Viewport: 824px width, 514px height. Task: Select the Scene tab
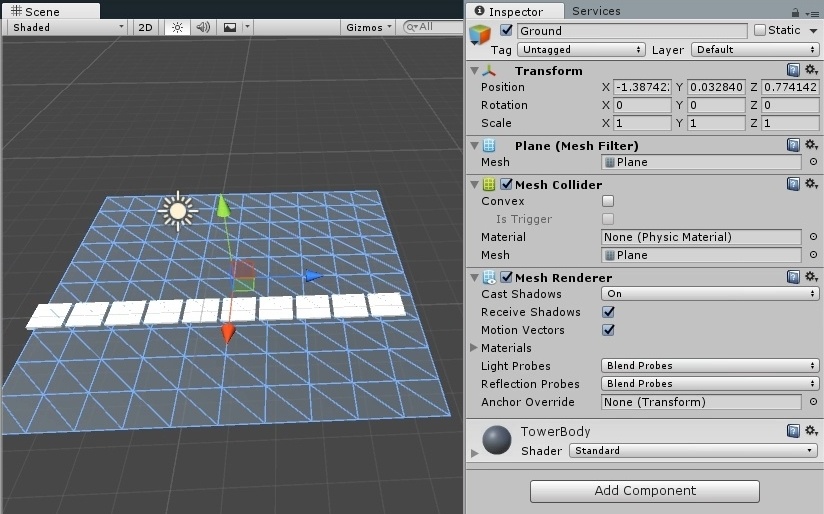(50, 11)
